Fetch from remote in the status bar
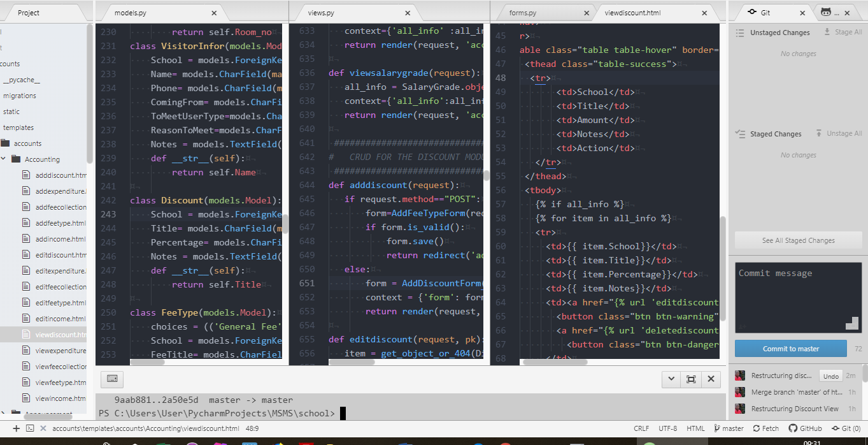 [766, 428]
